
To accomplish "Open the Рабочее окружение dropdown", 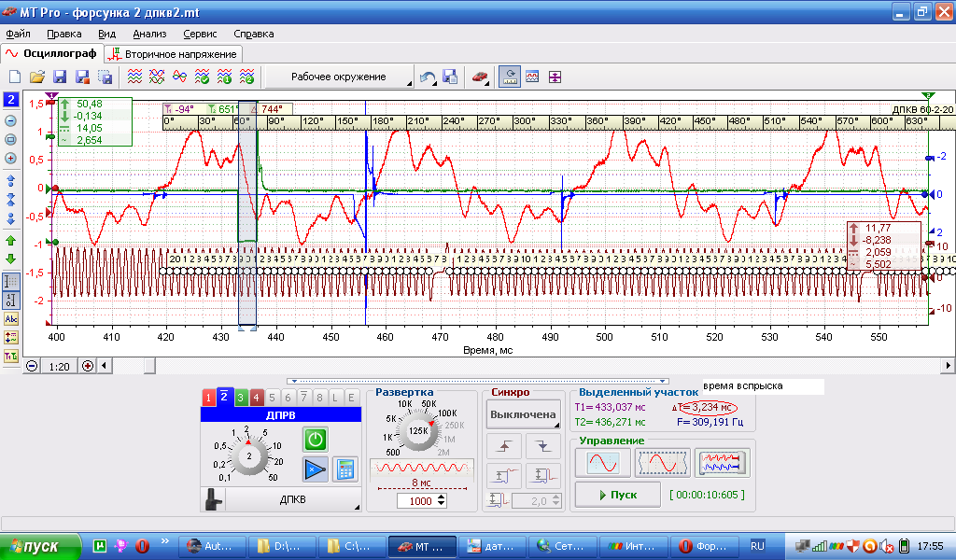I will pyautogui.click(x=339, y=77).
